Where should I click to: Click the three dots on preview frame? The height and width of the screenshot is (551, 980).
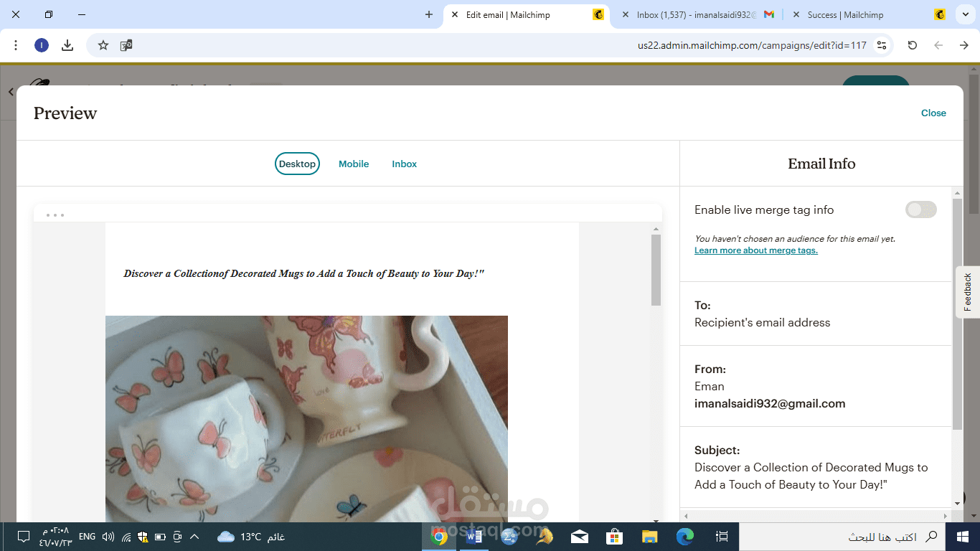55,215
